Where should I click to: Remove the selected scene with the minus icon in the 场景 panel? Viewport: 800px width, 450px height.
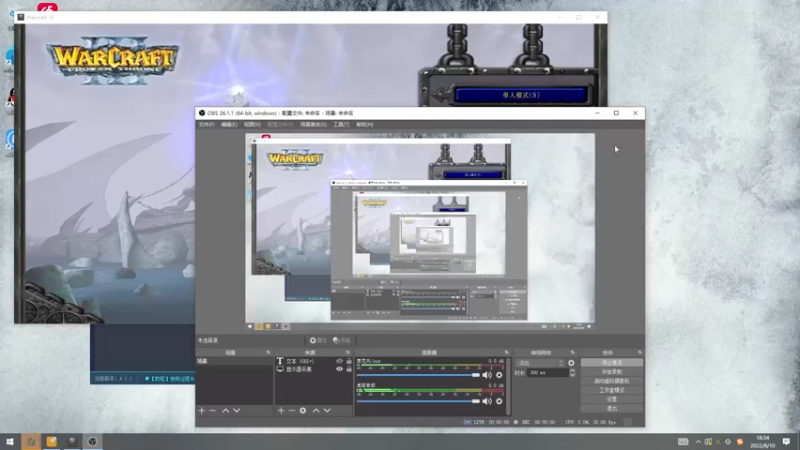pos(213,410)
